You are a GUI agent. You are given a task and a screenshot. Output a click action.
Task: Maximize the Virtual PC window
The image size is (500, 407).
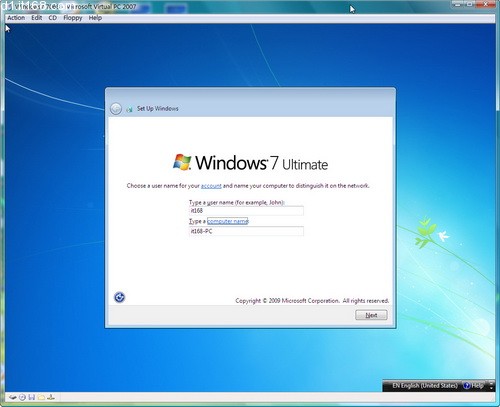[469, 4]
